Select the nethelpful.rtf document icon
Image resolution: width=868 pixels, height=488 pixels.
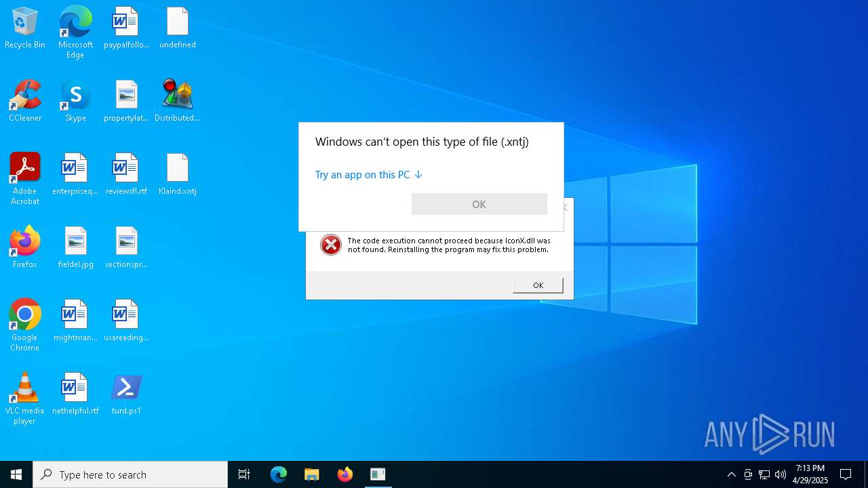click(x=75, y=394)
